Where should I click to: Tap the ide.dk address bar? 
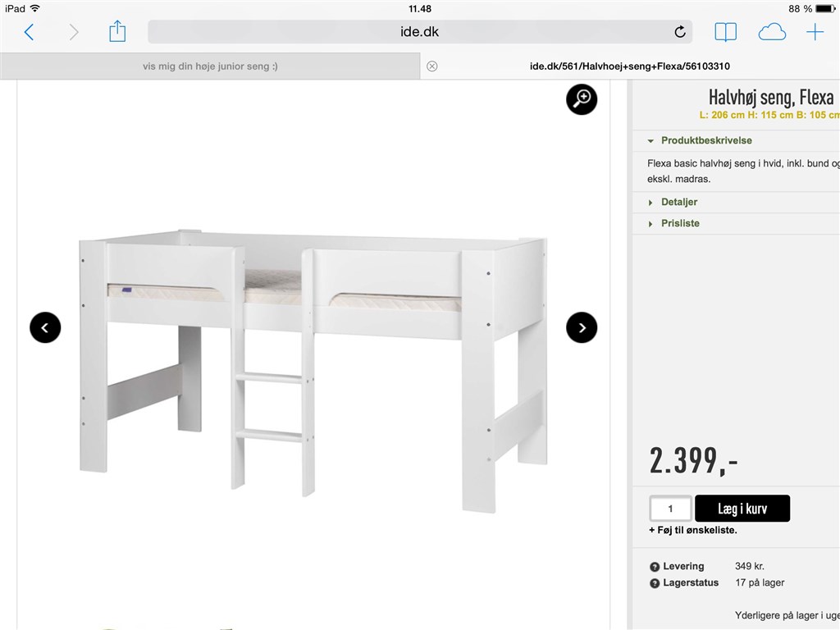[420, 32]
